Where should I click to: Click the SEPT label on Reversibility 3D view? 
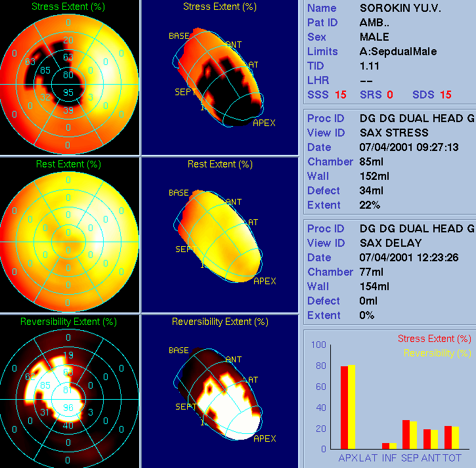[x=186, y=407]
